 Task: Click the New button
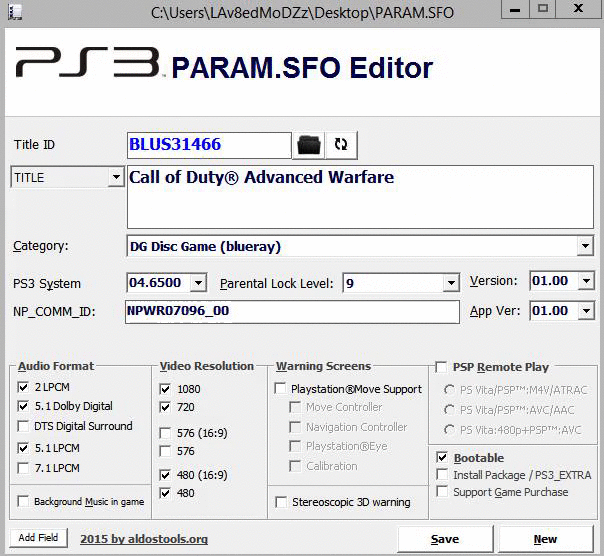coord(545,539)
